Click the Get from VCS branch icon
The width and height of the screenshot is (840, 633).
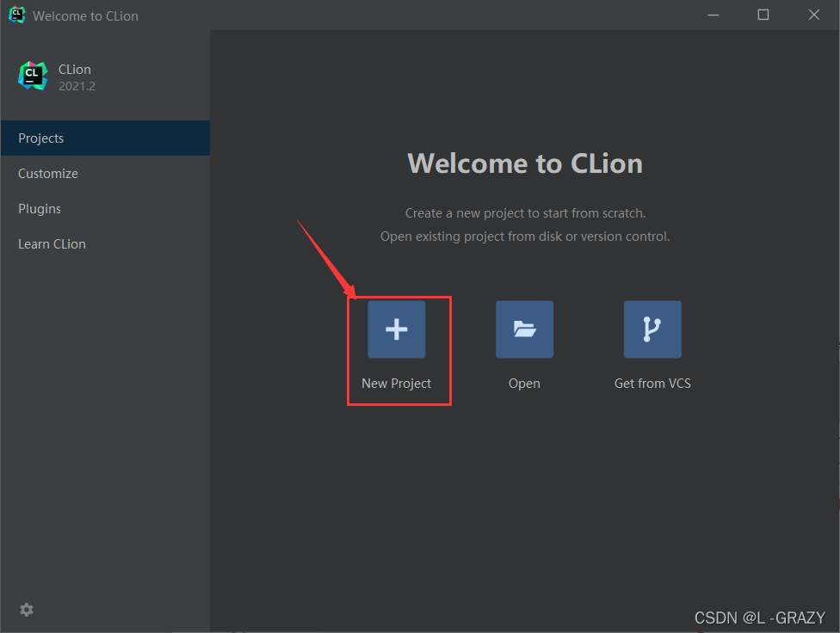652,329
